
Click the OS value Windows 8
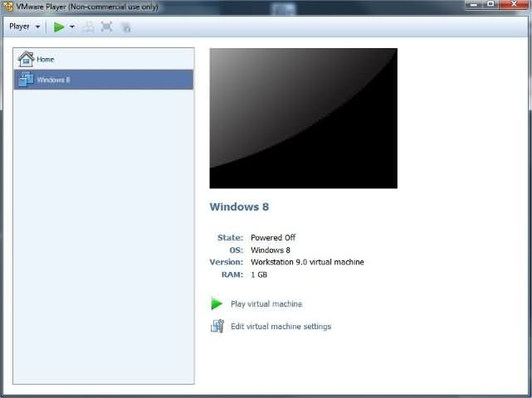click(271, 250)
